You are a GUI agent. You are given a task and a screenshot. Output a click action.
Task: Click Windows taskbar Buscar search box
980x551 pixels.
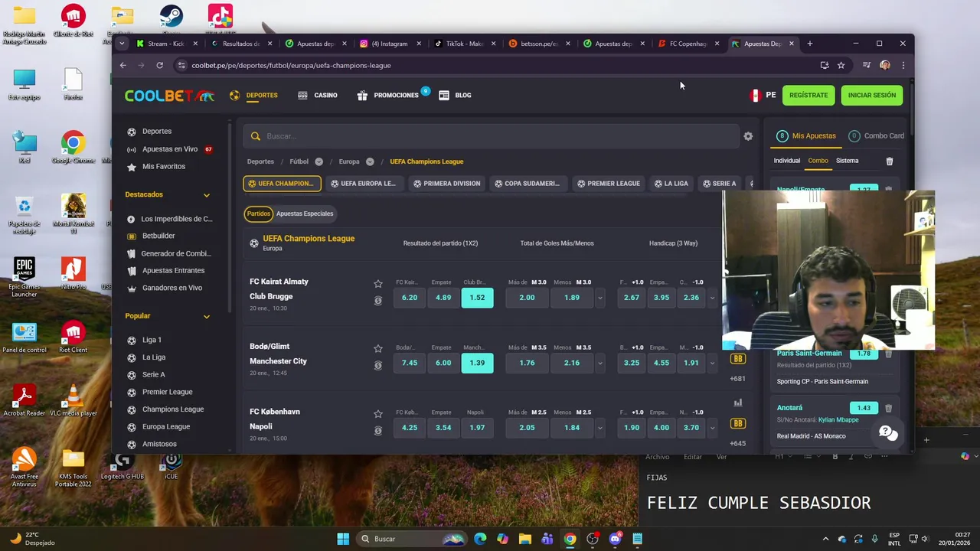point(413,539)
